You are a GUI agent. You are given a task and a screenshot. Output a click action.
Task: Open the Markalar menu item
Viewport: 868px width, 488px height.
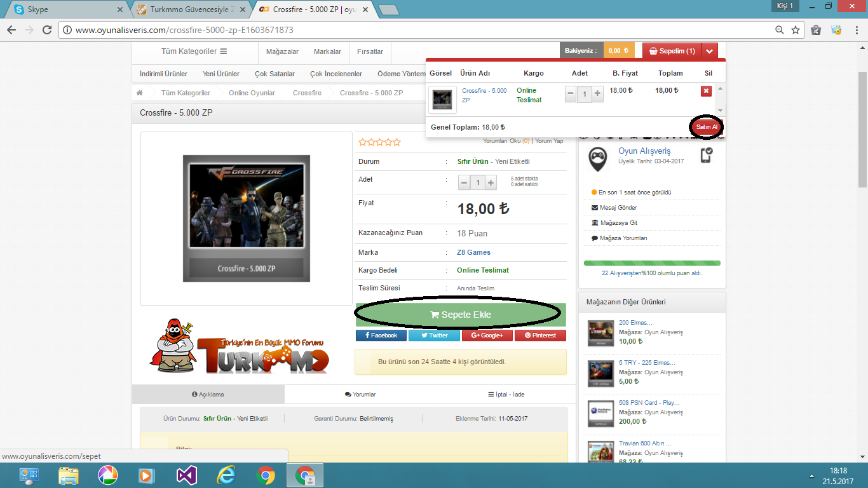[327, 51]
